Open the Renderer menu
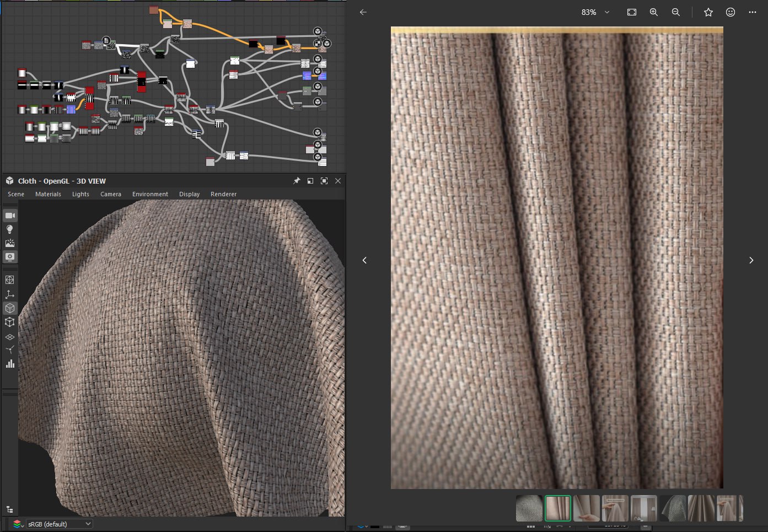The image size is (768, 532). tap(223, 194)
